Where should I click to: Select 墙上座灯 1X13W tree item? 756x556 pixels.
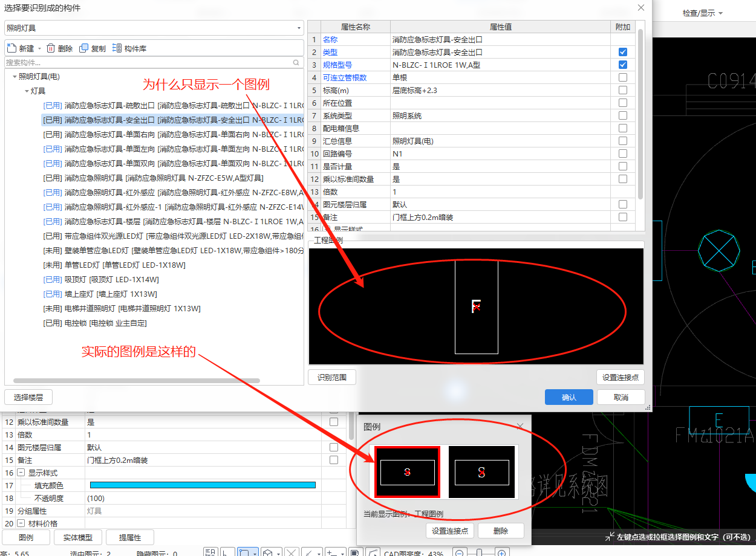click(100, 294)
